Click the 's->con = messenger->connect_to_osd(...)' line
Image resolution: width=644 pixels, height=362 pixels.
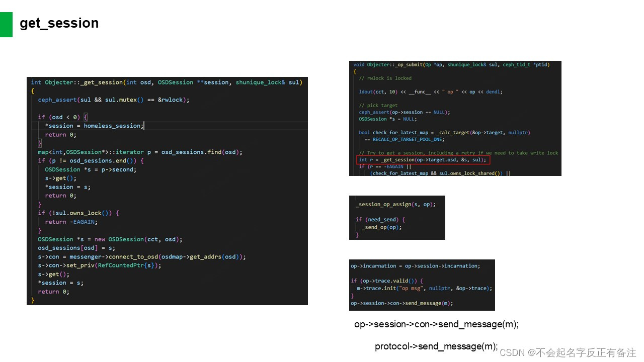point(142,256)
